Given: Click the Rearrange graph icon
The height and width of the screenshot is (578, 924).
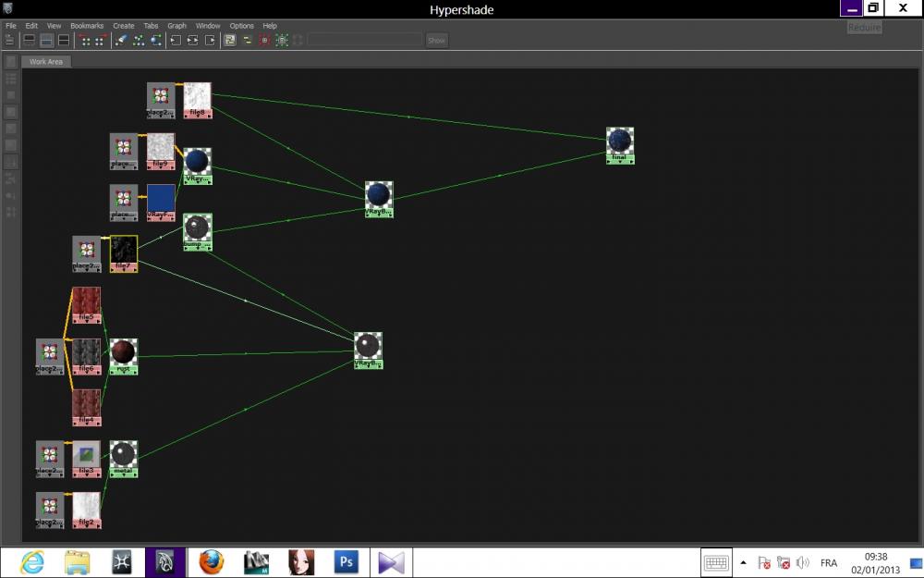Looking at the screenshot, I should pyautogui.click(x=139, y=40).
